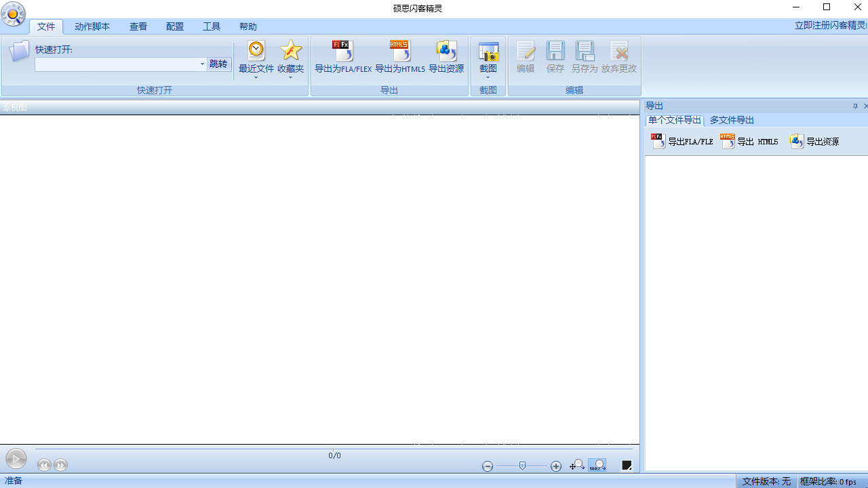Open the 动作脚本 ribbon tab
The height and width of the screenshot is (488, 868).
coord(92,26)
